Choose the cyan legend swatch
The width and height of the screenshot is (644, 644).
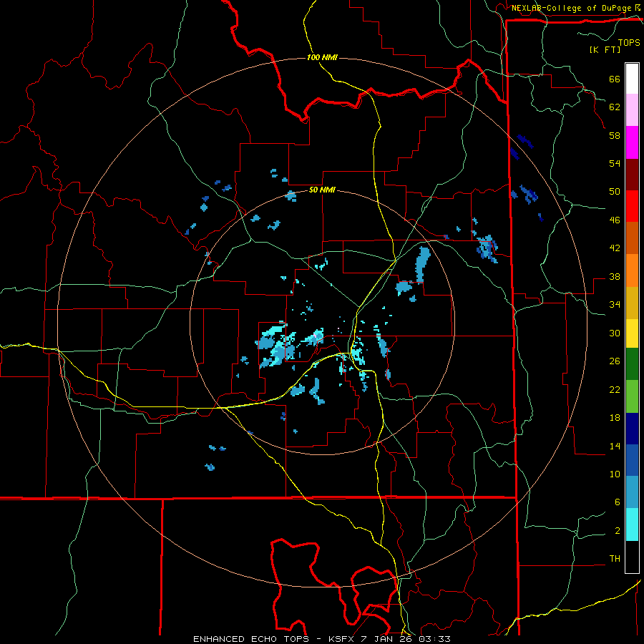coord(632,525)
